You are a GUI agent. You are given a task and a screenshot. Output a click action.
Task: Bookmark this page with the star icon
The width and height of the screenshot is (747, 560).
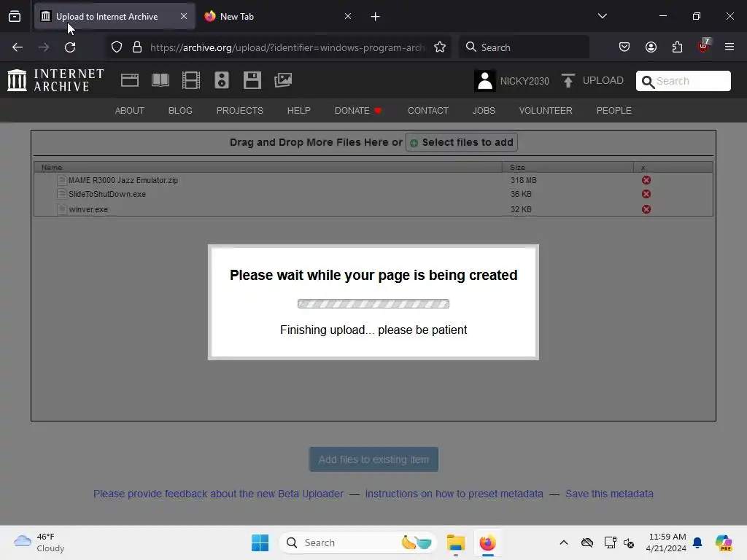(x=440, y=47)
